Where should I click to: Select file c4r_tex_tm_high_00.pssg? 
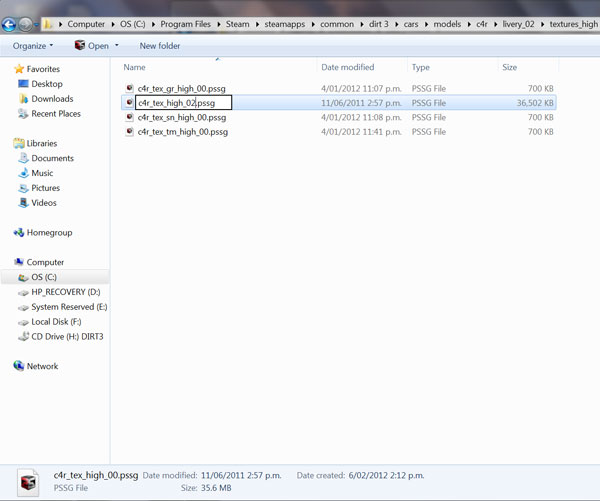(183, 132)
